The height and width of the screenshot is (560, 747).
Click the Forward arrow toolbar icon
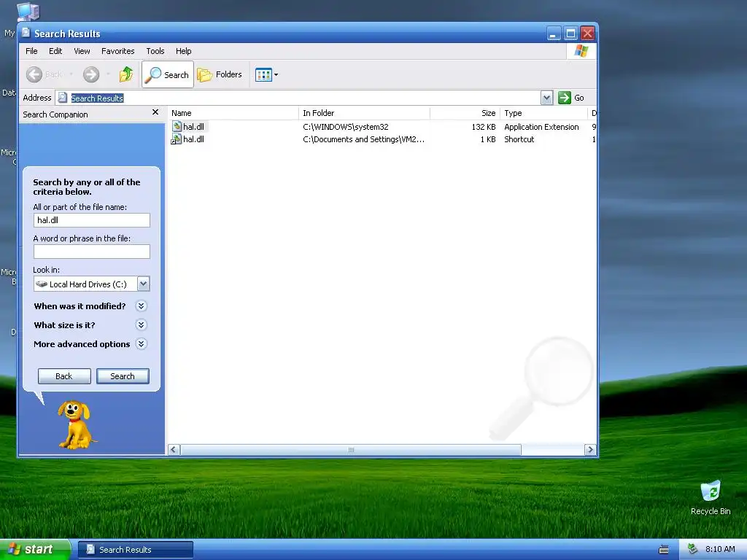point(91,74)
